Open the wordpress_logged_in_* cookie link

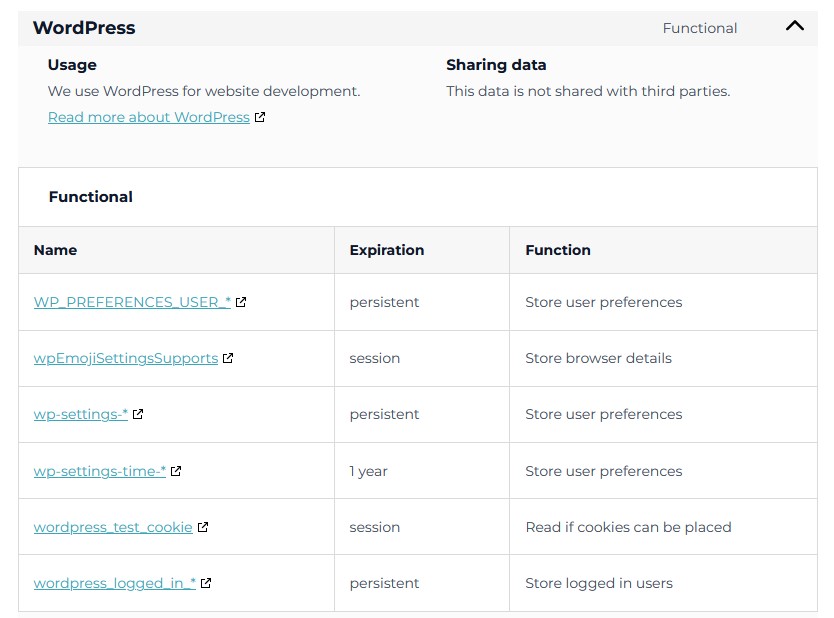pos(115,583)
